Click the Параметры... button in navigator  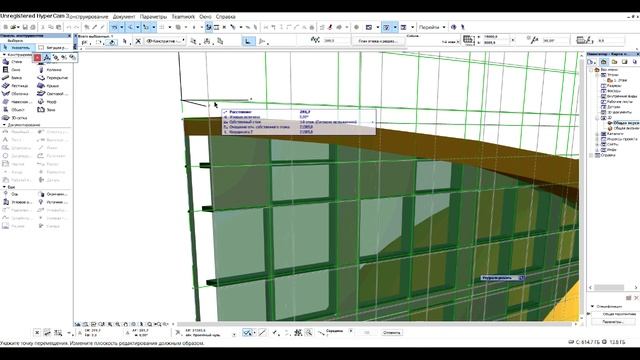tap(613, 322)
